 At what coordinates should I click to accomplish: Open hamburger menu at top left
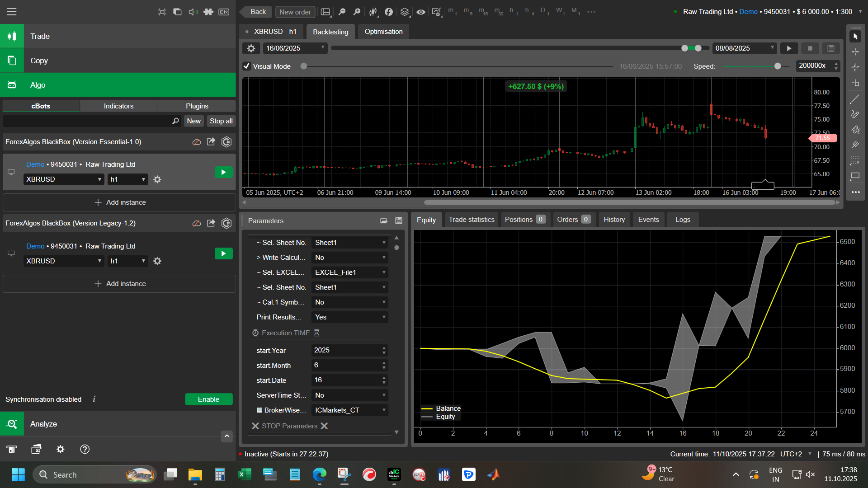pos(12,12)
